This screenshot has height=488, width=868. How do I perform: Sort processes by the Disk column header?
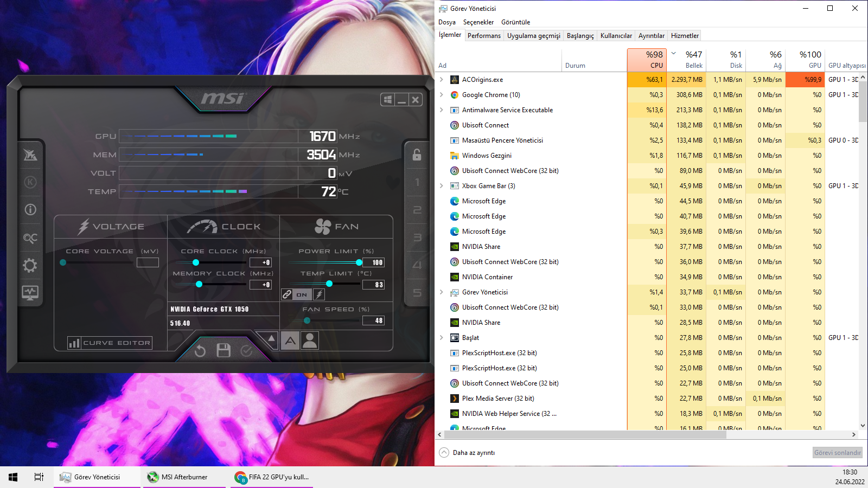pos(726,60)
